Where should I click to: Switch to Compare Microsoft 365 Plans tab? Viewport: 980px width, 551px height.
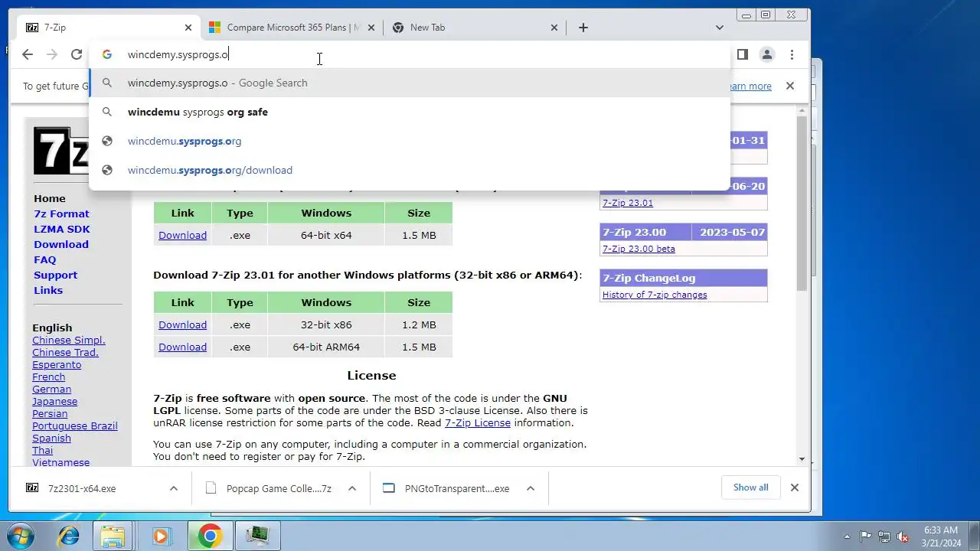[x=292, y=28]
